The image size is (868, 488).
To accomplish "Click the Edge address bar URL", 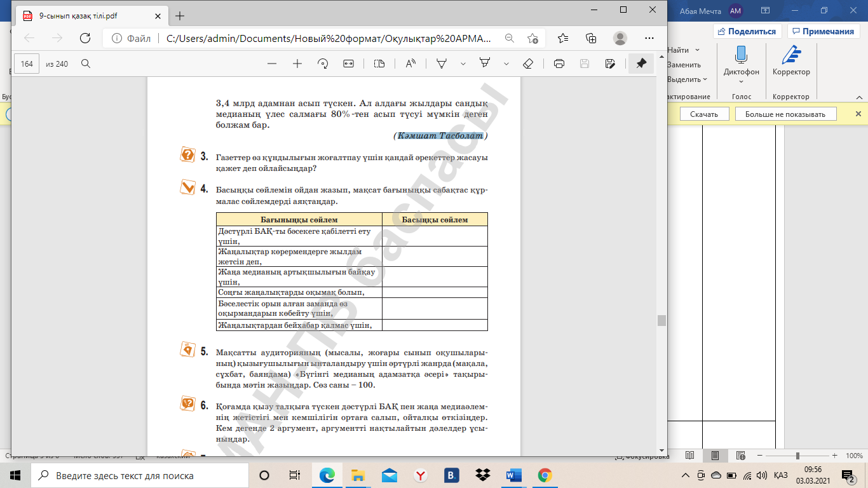I will 328,38.
